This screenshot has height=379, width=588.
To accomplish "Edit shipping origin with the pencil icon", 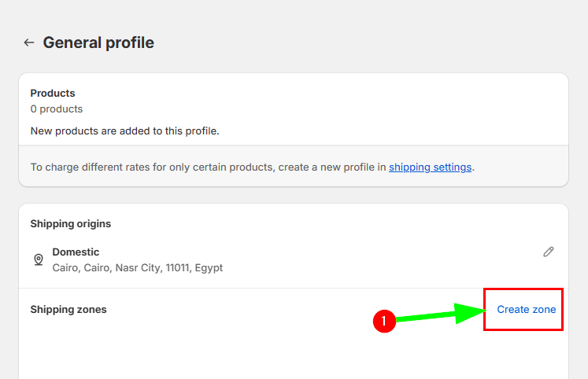I will pos(549,252).
